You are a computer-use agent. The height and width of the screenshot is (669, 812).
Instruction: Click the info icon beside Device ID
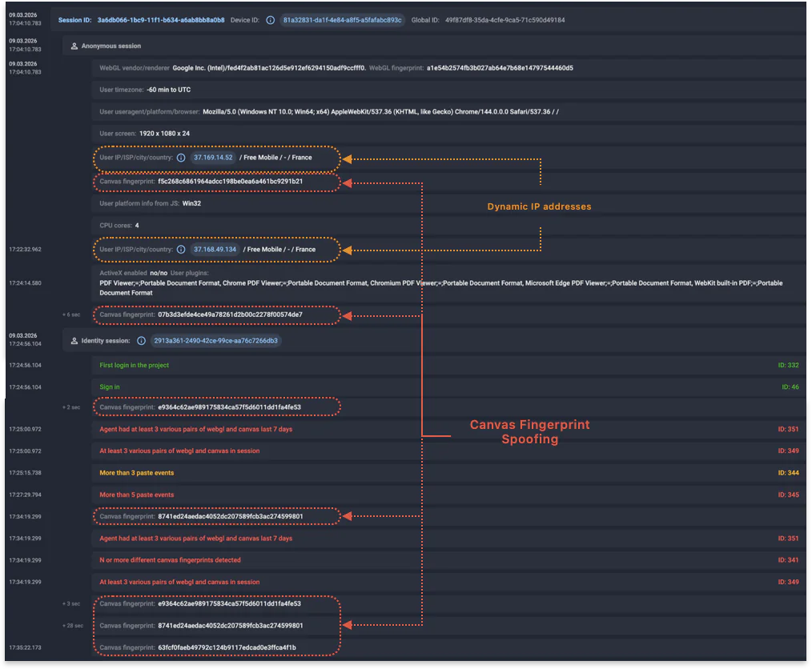[x=271, y=20]
